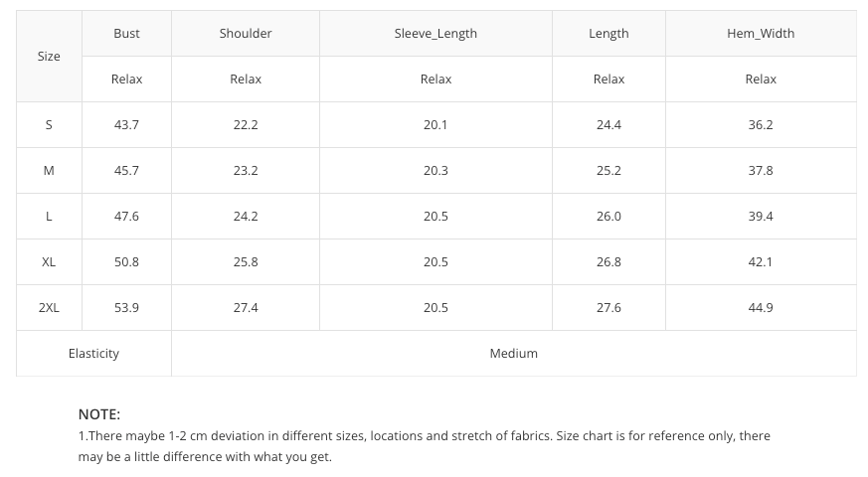Select bust value 53.9 for 2XL

[126, 308]
